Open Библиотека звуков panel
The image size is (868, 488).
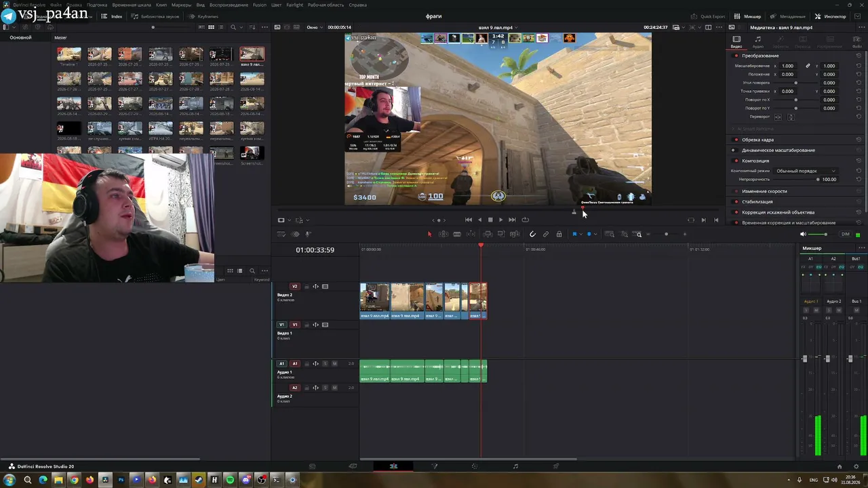click(155, 16)
